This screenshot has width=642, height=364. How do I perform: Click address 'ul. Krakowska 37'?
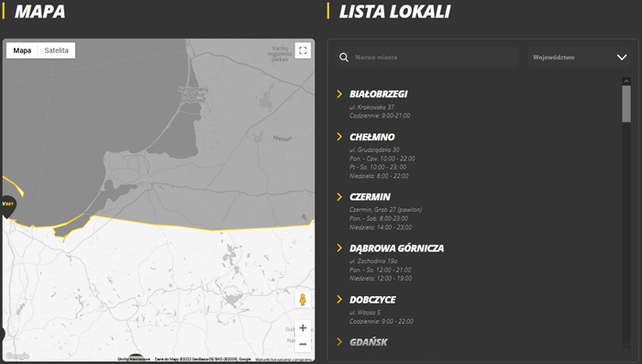coord(371,107)
